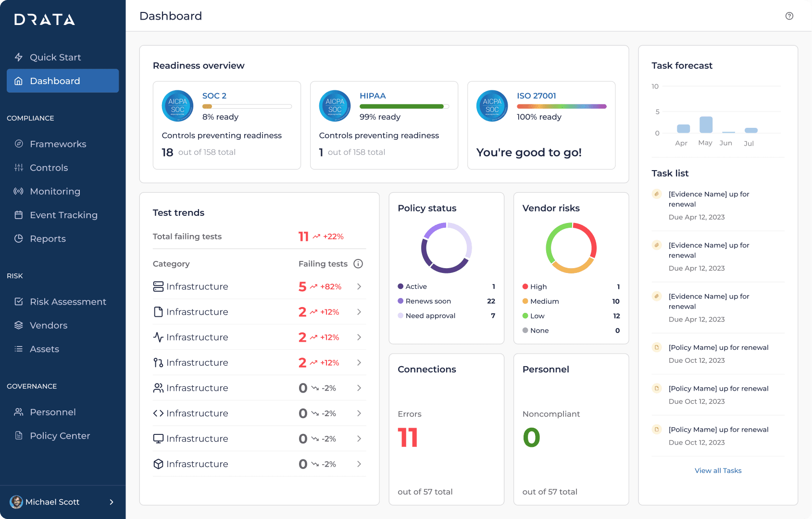The width and height of the screenshot is (812, 519).
Task: Open the HIPAA framework link
Action: click(x=373, y=96)
